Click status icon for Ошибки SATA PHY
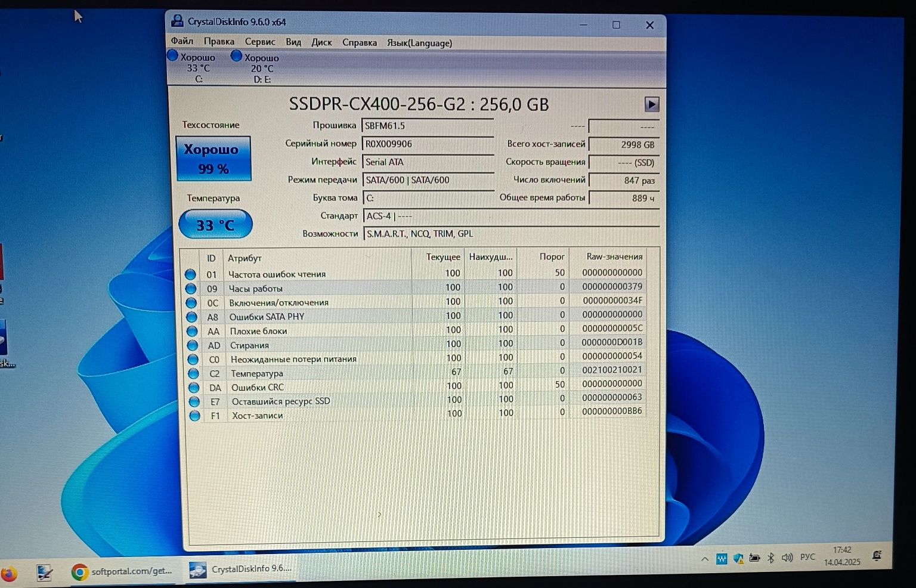Screen dimensions: 916x588 (191, 317)
